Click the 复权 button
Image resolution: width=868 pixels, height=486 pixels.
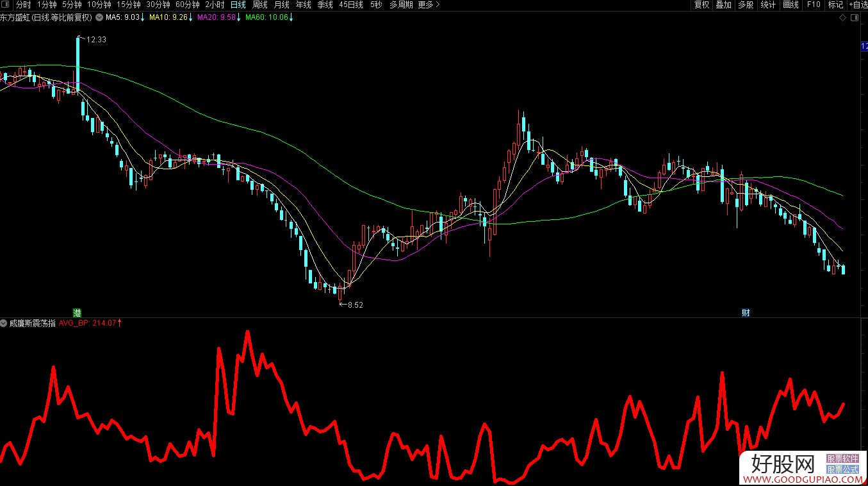(x=702, y=4)
